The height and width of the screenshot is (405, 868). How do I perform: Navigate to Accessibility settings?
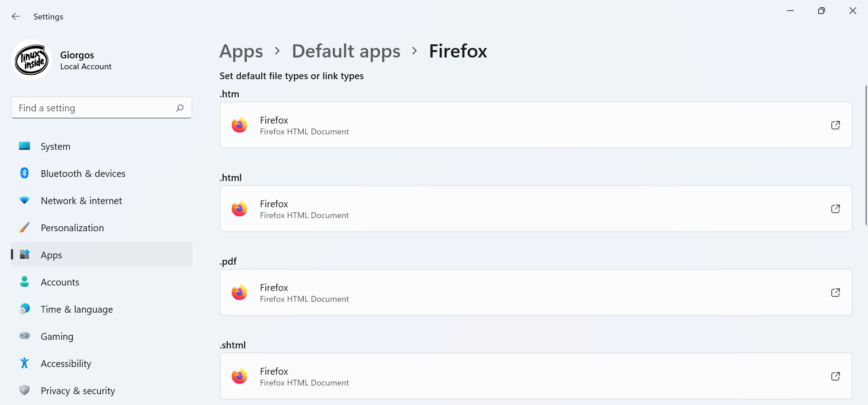click(101, 363)
